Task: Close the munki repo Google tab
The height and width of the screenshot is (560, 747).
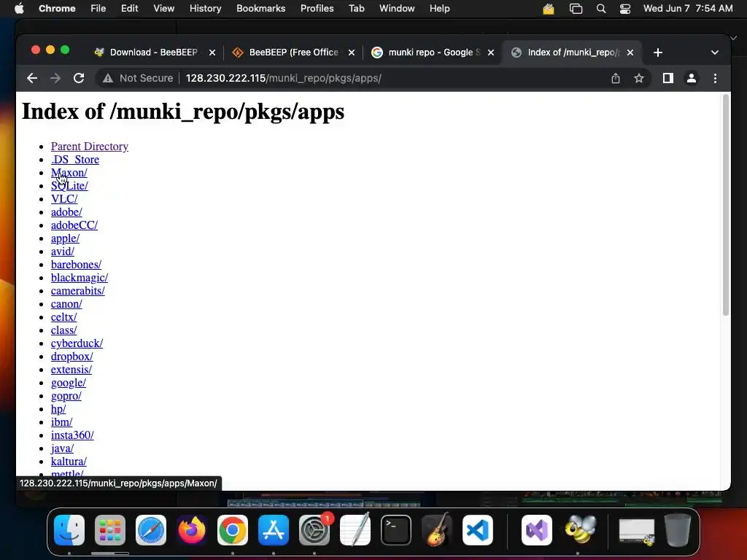Action: (x=491, y=52)
